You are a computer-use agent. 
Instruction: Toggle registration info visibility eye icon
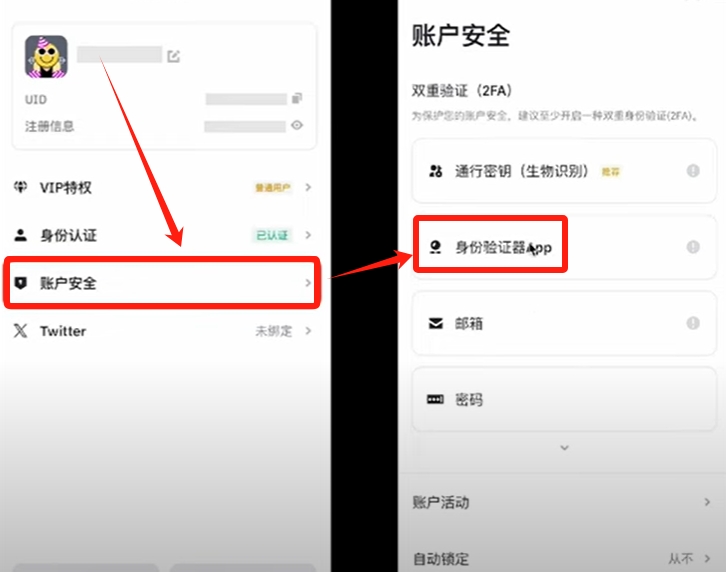tap(296, 126)
